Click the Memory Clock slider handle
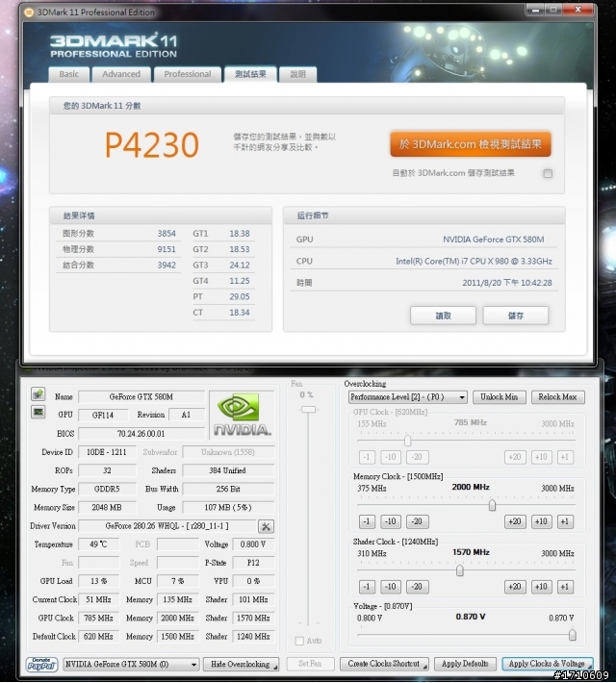This screenshot has height=683, width=616. point(492,505)
